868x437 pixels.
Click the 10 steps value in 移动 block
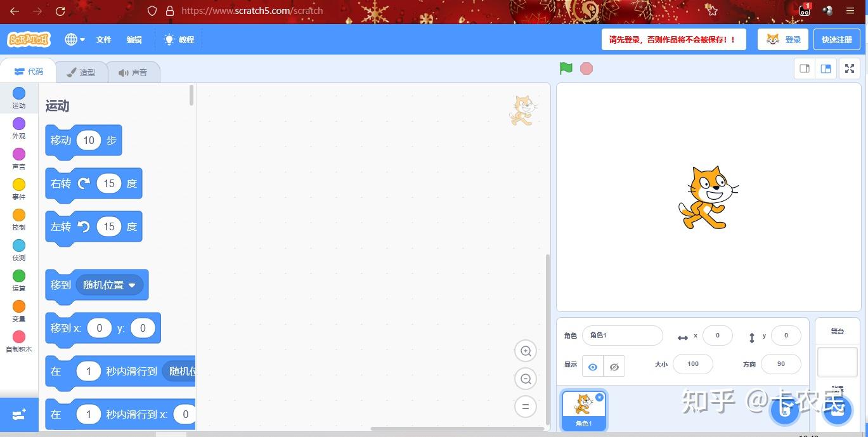(89, 140)
